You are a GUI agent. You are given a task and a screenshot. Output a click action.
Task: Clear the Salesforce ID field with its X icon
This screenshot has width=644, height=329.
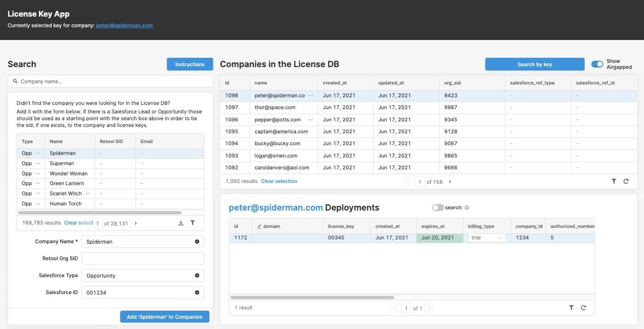[x=197, y=293]
